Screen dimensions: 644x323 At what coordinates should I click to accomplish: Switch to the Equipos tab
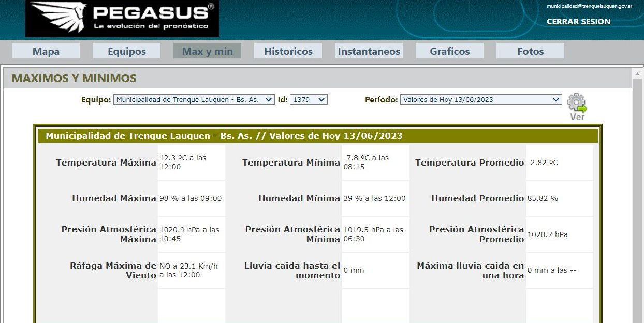127,51
